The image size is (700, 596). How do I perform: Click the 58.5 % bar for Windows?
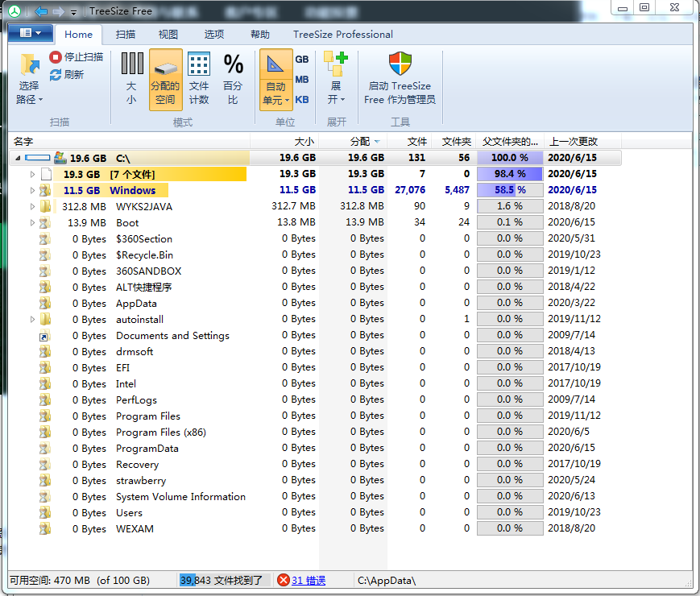pos(510,190)
